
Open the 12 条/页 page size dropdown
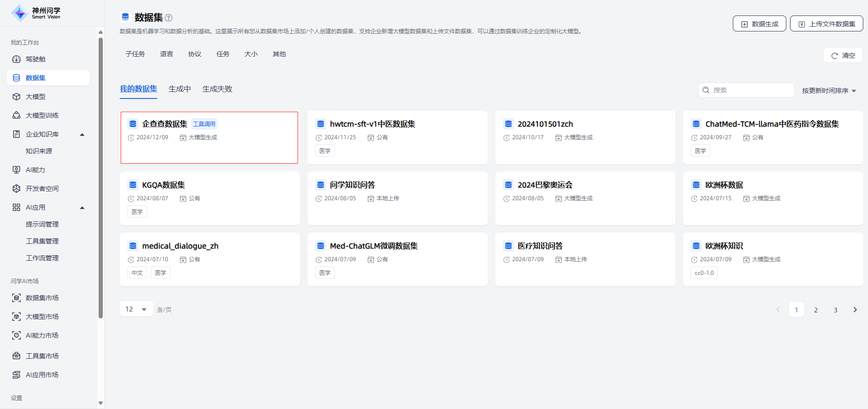pyautogui.click(x=136, y=309)
